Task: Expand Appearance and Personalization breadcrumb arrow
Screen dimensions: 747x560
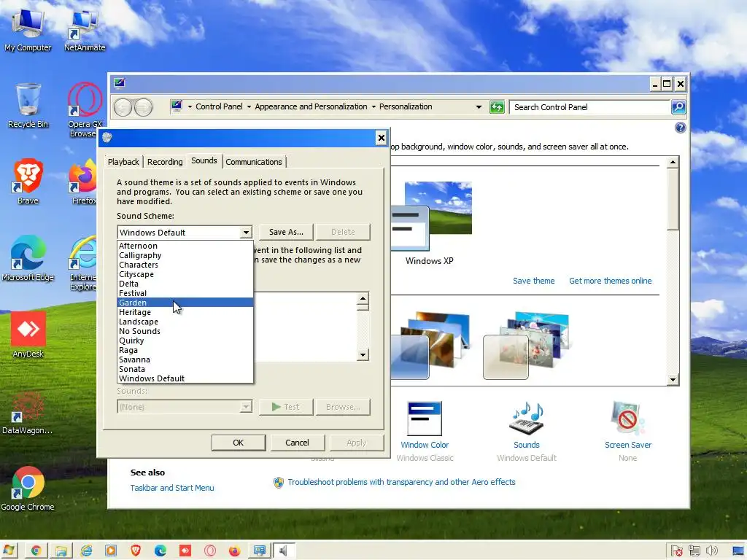Action: tap(373, 106)
